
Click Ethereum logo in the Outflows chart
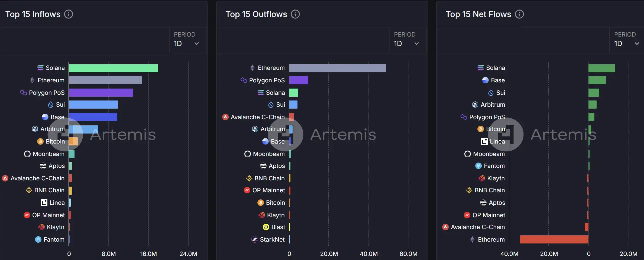pyautogui.click(x=253, y=68)
